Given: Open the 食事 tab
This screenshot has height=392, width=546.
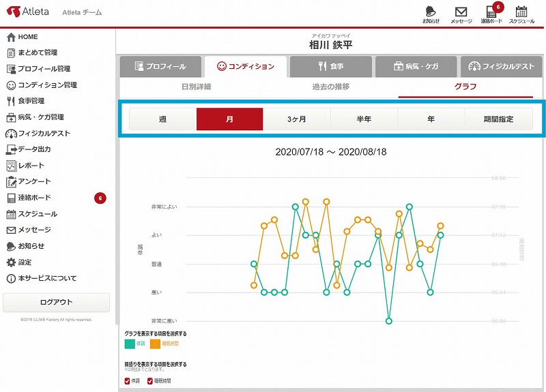Looking at the screenshot, I should click(331, 67).
